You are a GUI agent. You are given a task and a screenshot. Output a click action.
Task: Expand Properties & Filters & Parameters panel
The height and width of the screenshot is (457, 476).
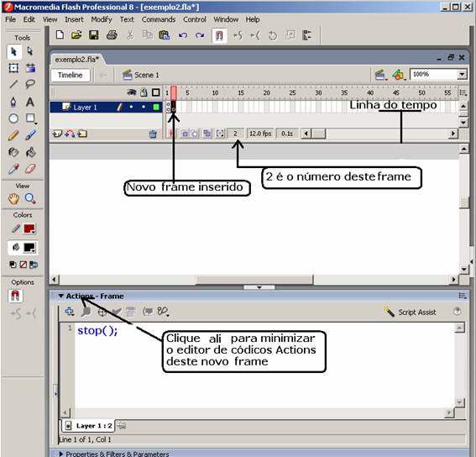pyautogui.click(x=60, y=454)
